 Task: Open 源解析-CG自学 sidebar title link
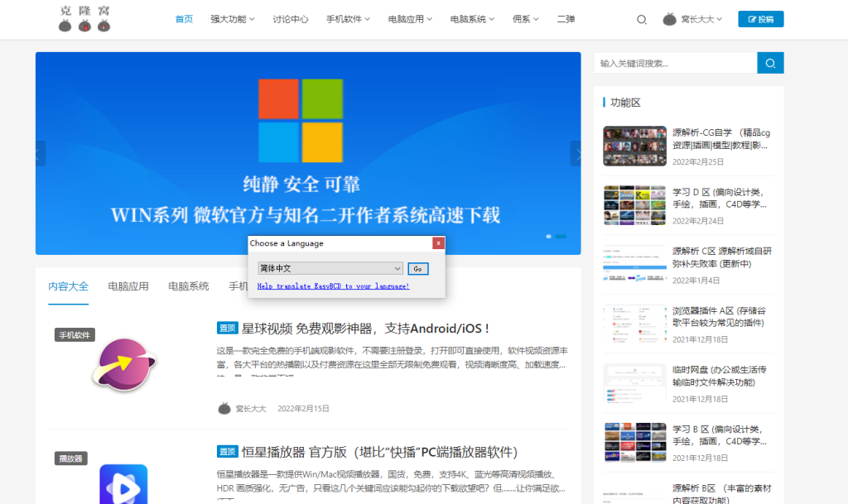tap(721, 139)
